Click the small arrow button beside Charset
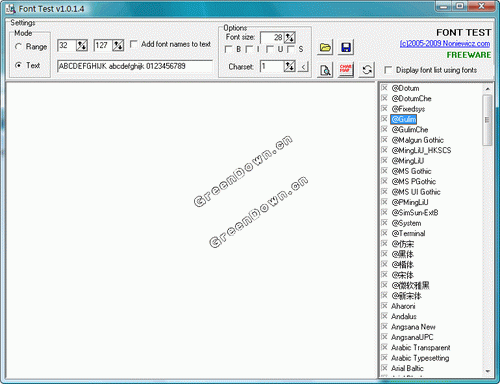The height and width of the screenshot is (384, 500). pos(303,67)
